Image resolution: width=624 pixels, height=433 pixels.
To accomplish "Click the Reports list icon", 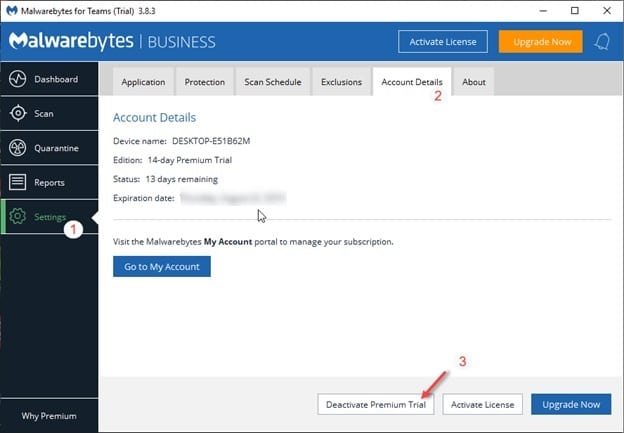I will [18, 182].
